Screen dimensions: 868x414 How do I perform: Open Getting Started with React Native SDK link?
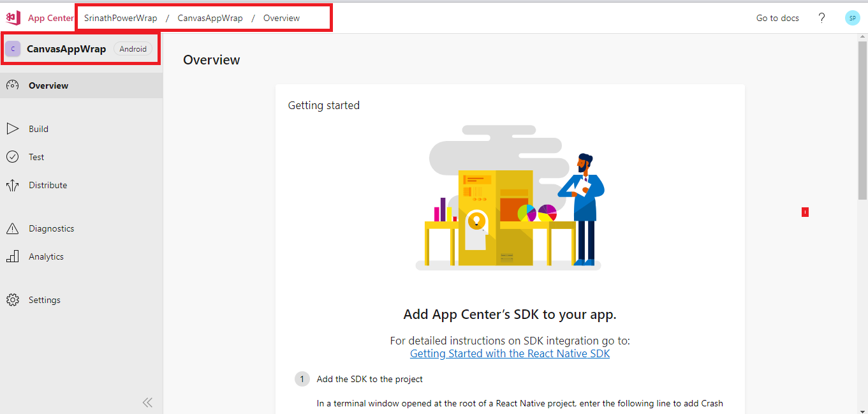[510, 353]
